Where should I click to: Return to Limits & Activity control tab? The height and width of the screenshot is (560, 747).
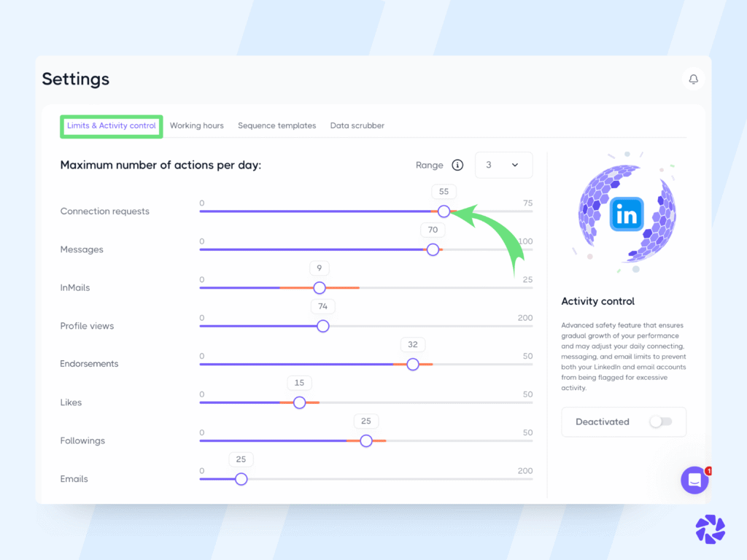tap(111, 125)
